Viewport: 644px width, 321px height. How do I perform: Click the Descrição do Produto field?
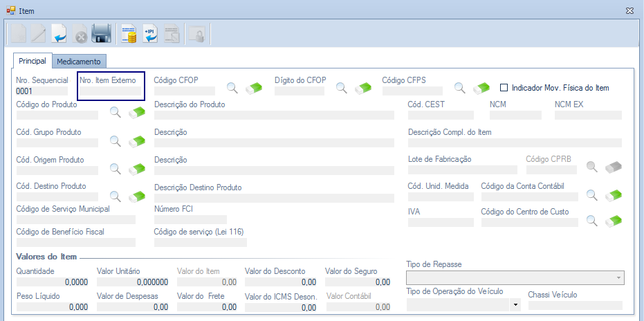click(x=275, y=115)
